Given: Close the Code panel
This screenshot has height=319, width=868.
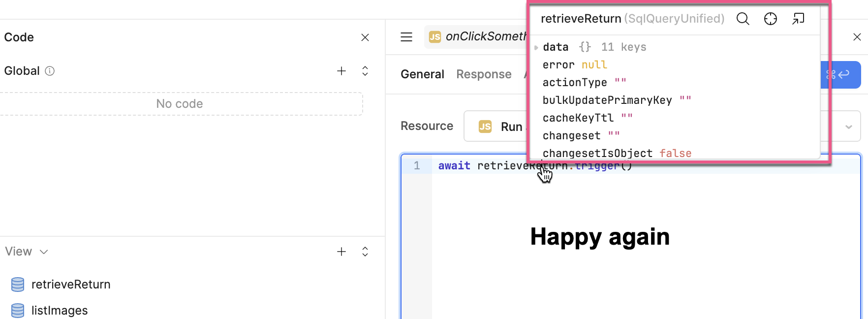Looking at the screenshot, I should tap(365, 37).
